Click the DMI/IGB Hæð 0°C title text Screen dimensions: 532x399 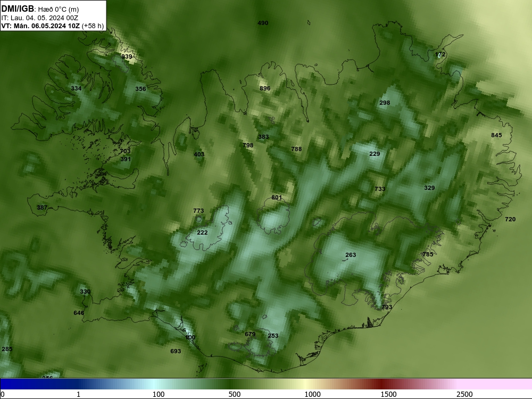click(40, 9)
